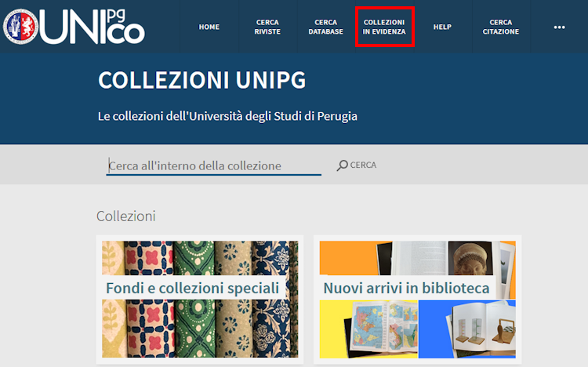Screen dimensions: 588x367
Task: Open CERCA CITAZIONE in the navigation
Action: pos(501,27)
